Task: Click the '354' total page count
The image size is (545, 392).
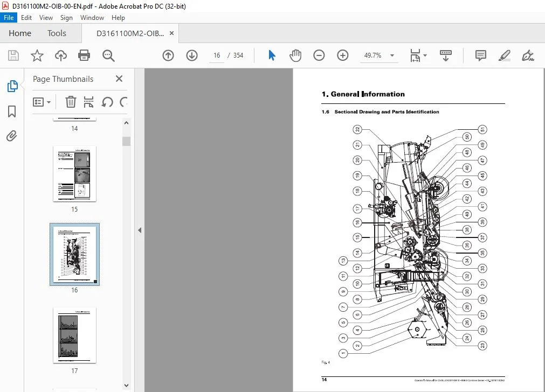Action: pos(238,55)
